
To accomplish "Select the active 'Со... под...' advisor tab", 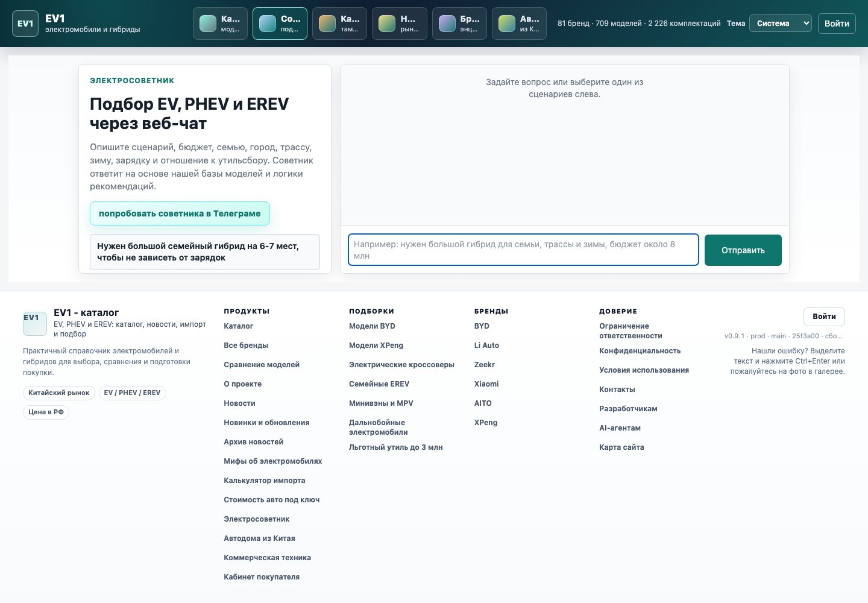I will (280, 24).
